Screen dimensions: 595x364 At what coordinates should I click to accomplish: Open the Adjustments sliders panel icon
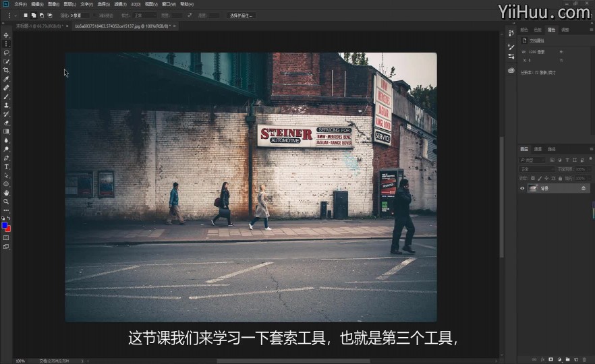511,57
